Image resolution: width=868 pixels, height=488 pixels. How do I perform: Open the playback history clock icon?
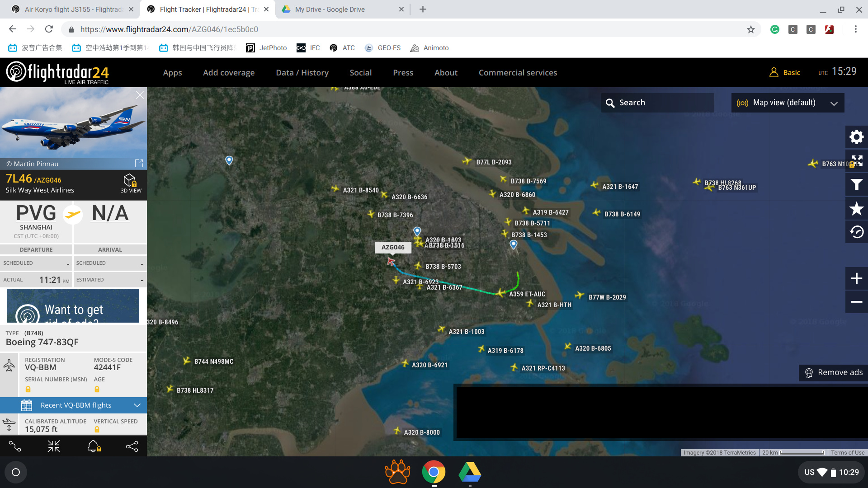(x=856, y=232)
